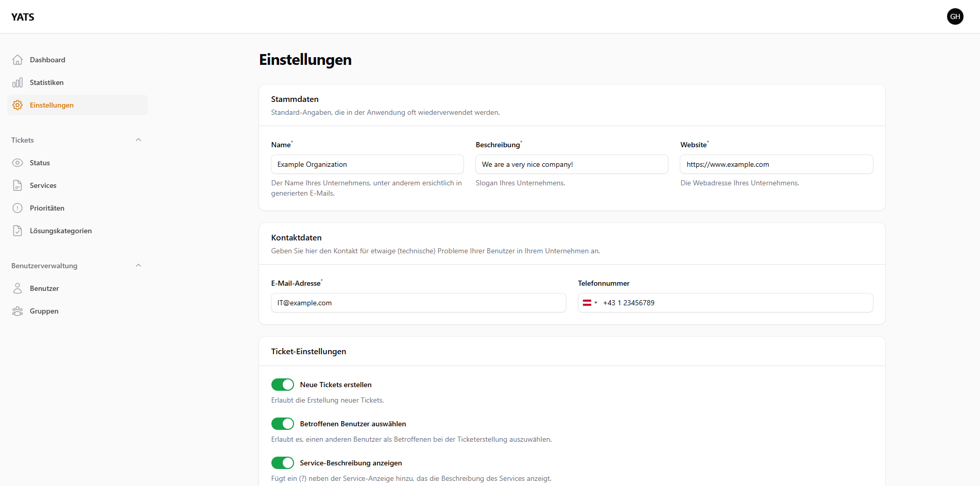980x486 pixels.
Task: Click the Dashboard house icon
Action: 18,60
